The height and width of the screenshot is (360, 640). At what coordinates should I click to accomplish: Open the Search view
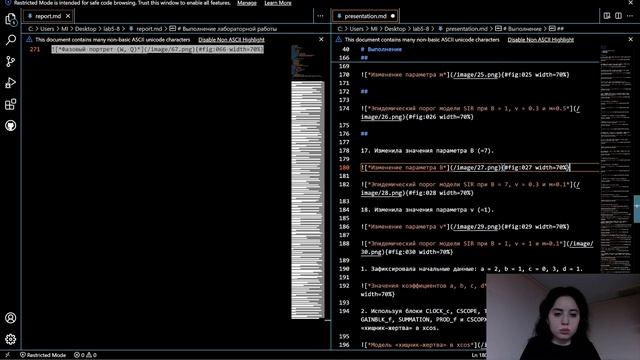(11, 40)
